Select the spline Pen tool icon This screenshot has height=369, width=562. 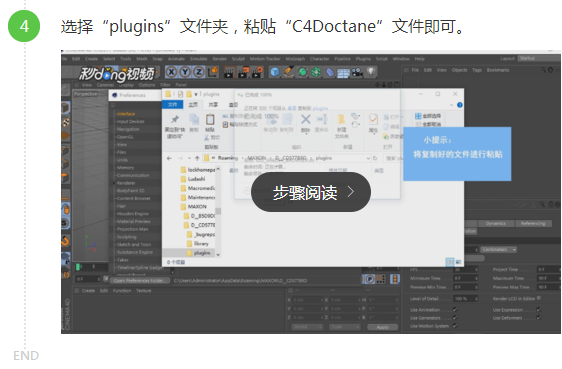[x=289, y=72]
